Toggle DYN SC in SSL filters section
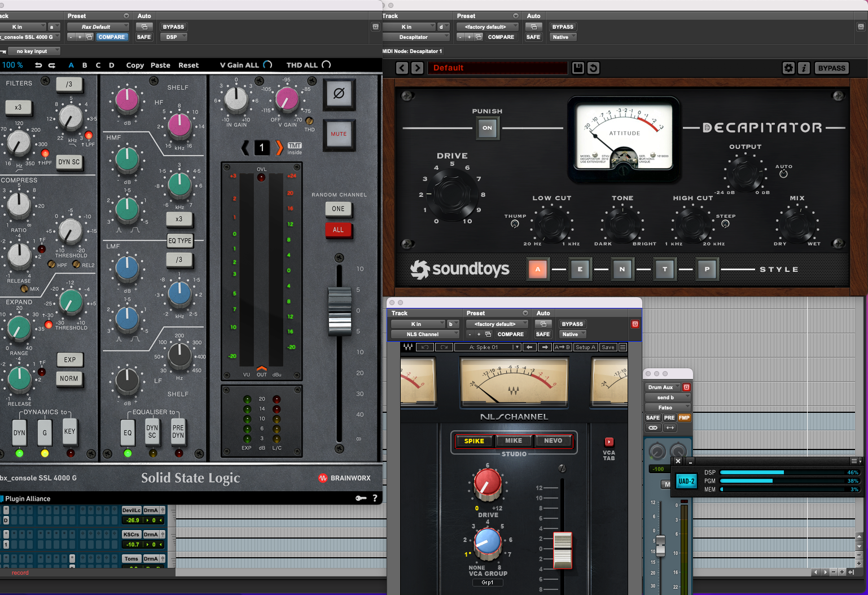The image size is (868, 595). click(69, 162)
